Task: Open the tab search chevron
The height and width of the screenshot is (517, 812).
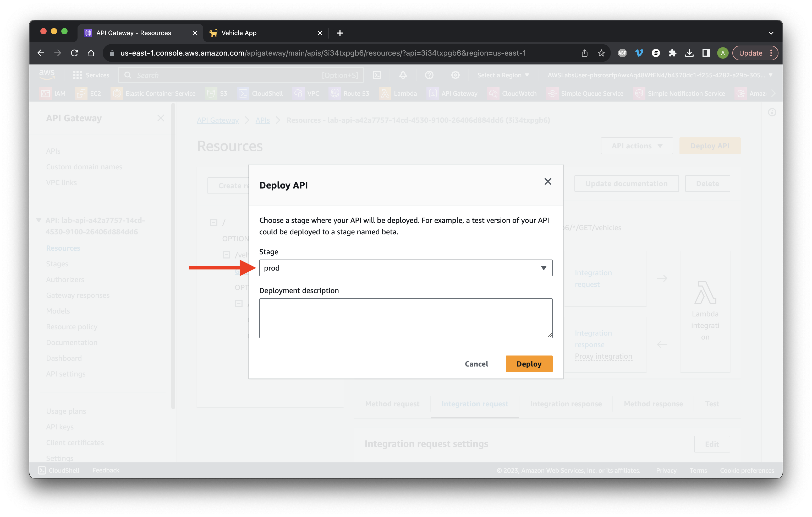Action: pyautogui.click(x=771, y=33)
